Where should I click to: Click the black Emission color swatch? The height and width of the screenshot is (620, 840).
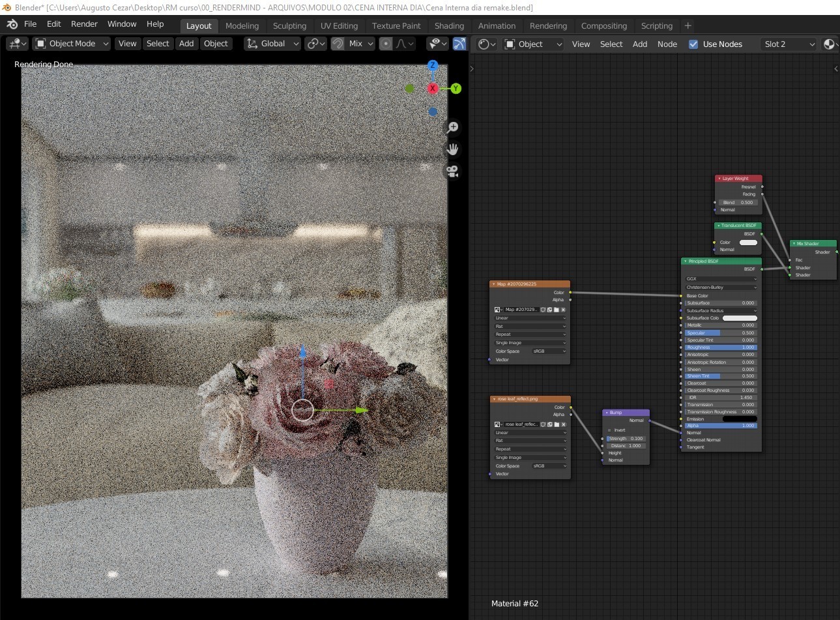[740, 419]
